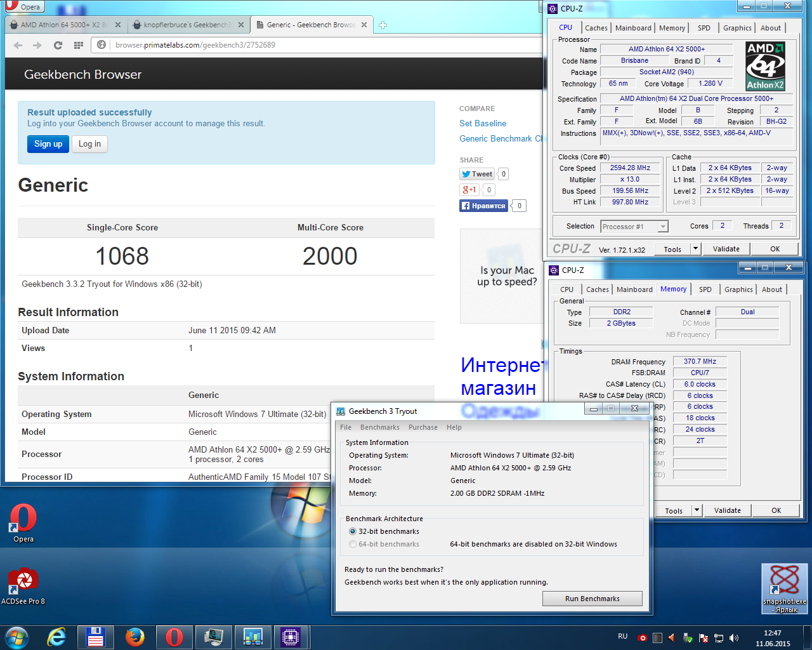Click the Google +1 share button
Image resolution: width=812 pixels, height=650 pixels.
(469, 190)
